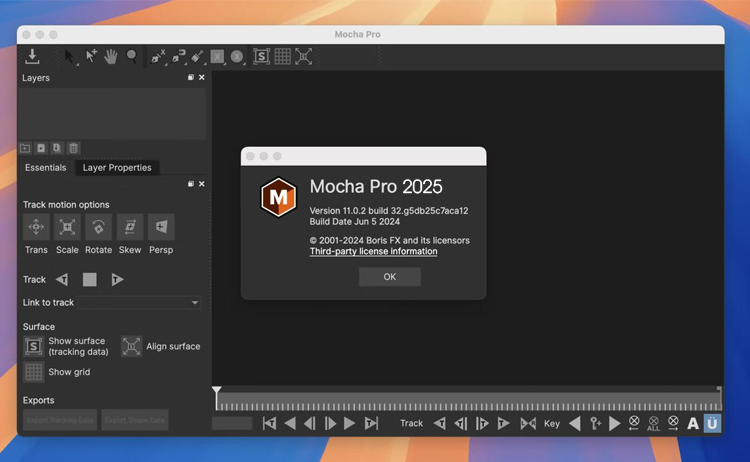Click the new group folder icon
750x462 pixels.
pyautogui.click(x=25, y=148)
